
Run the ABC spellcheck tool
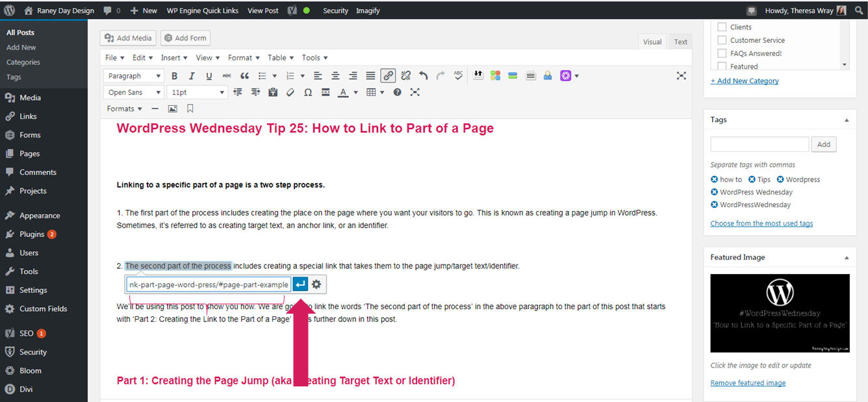tap(459, 76)
